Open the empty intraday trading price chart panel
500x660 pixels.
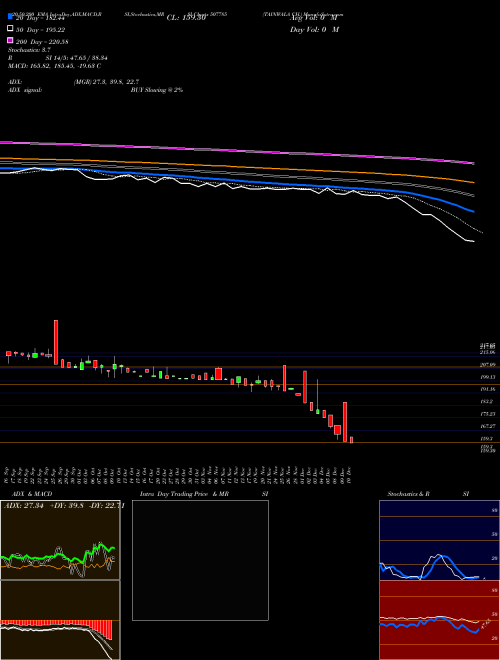click(x=200, y=560)
